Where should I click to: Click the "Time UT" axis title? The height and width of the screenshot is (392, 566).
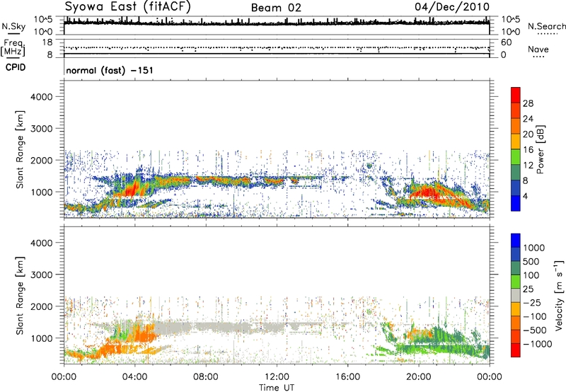277,388
